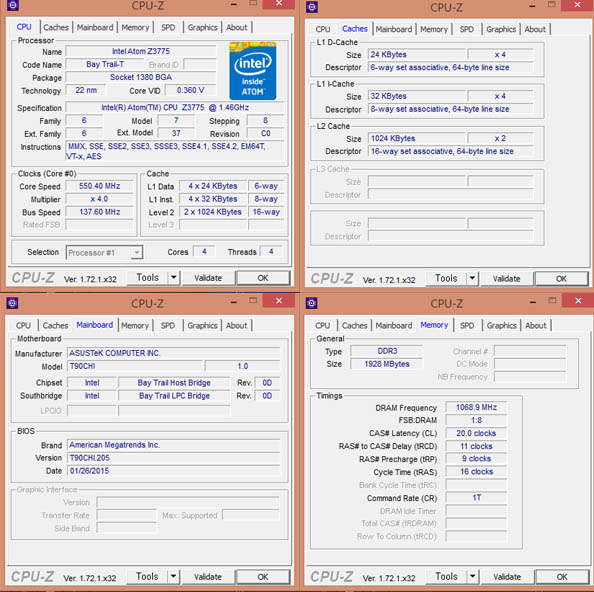594x592 pixels.
Task: Click Tools button in CPU window
Action: [147, 278]
